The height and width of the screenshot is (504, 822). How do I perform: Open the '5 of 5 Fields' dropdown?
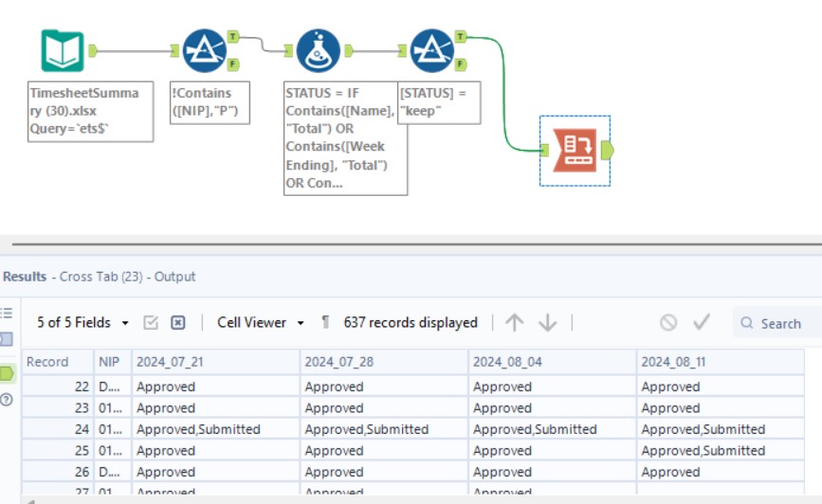point(82,323)
